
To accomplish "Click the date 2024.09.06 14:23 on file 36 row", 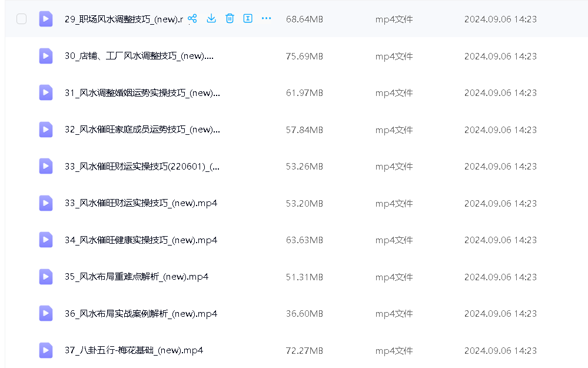I will (x=500, y=314).
